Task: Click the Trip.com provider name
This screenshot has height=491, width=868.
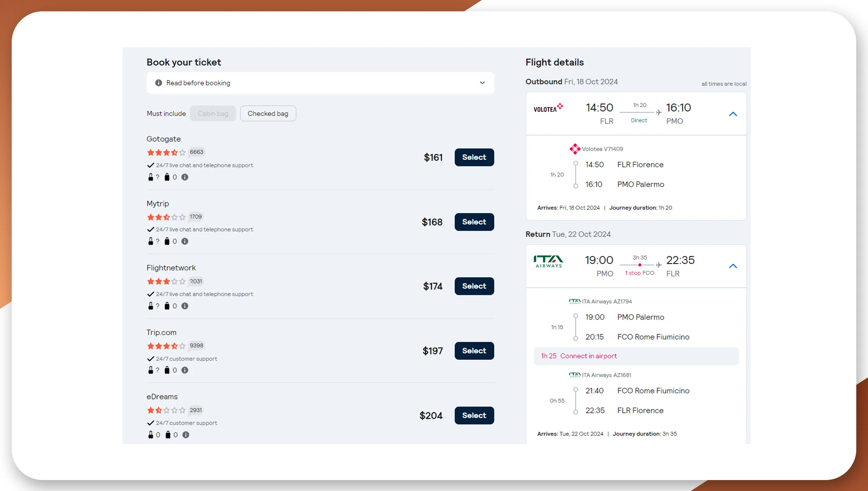Action: (161, 332)
